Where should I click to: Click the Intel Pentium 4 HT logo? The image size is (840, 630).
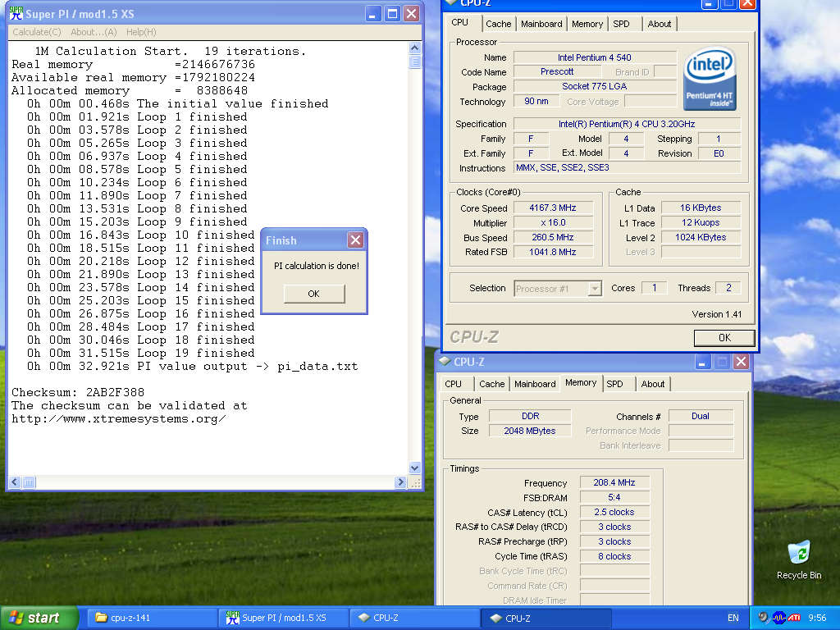click(710, 79)
